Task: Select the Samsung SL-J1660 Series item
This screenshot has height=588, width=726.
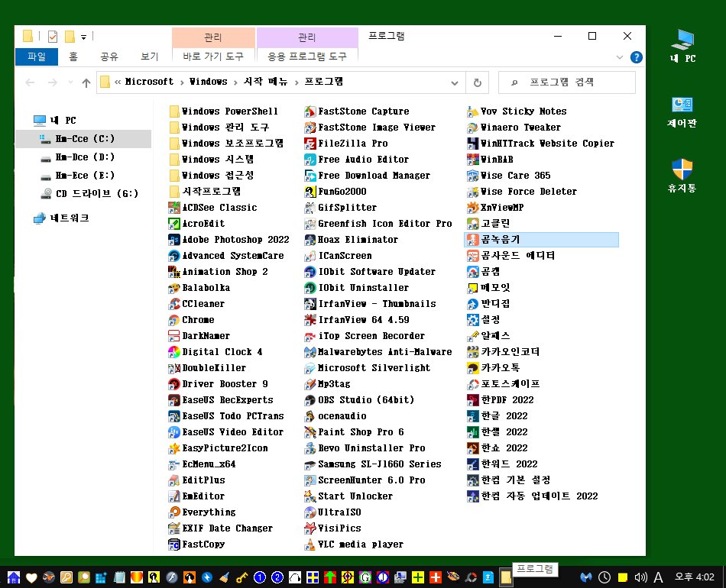Action: click(373, 464)
